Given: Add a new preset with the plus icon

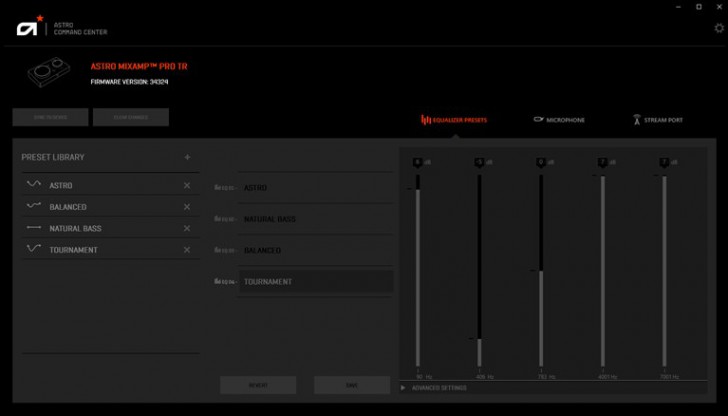Looking at the screenshot, I should 187,157.
